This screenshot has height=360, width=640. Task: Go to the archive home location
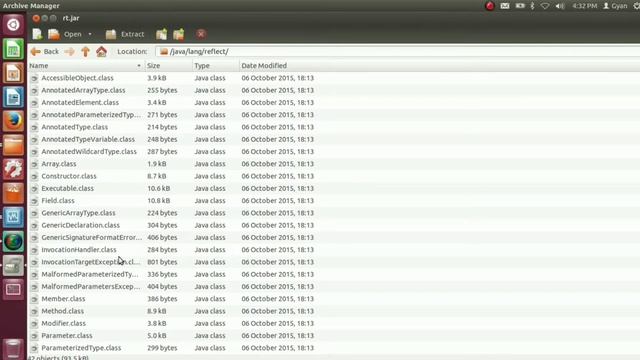[x=101, y=51]
